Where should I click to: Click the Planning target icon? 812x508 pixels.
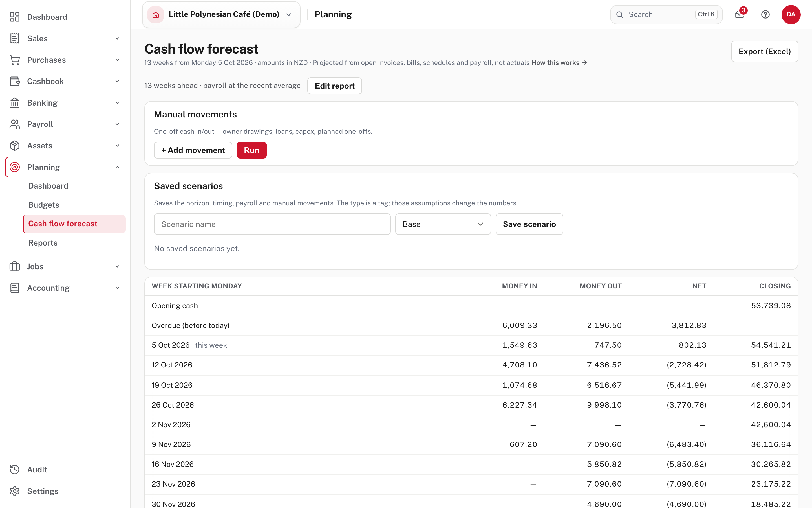point(14,167)
